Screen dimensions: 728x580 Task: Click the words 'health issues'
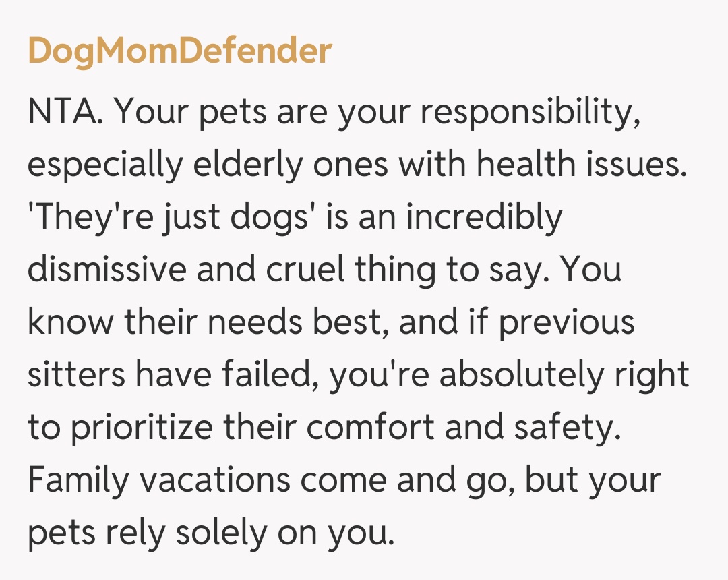(576, 165)
